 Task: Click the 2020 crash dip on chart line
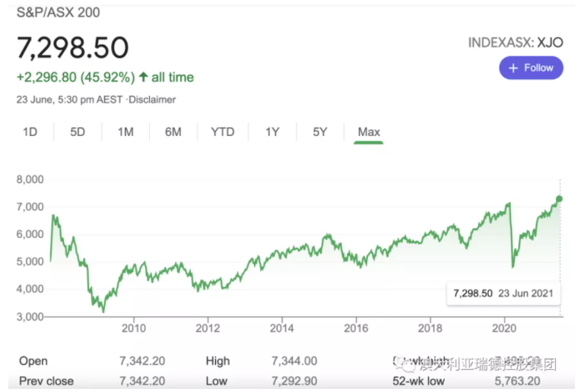tap(513, 266)
